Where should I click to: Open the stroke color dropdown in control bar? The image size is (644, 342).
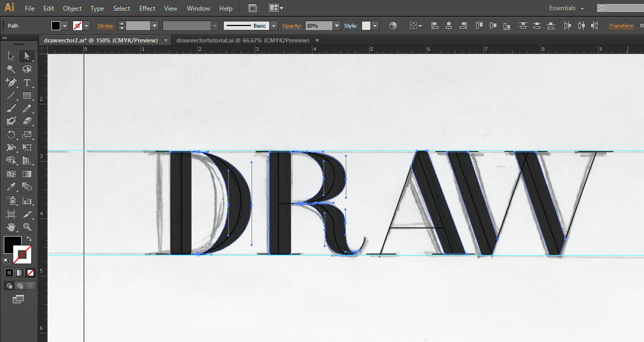[87, 25]
